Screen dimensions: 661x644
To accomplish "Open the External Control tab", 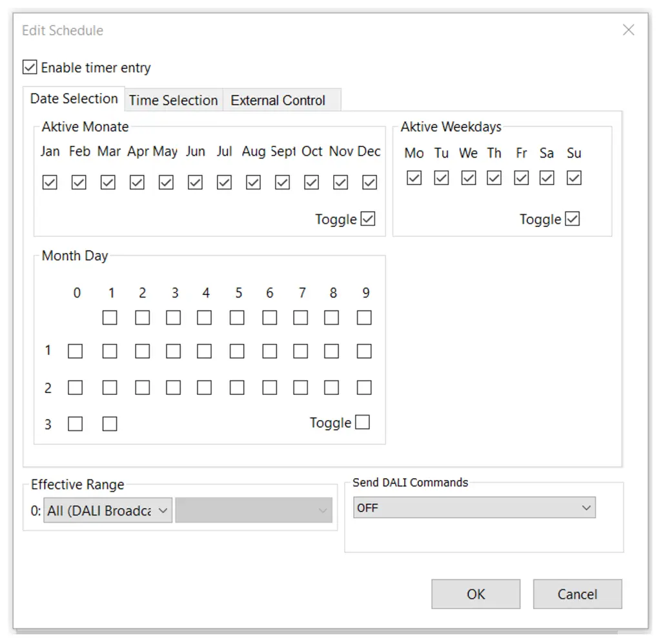I will pyautogui.click(x=278, y=99).
